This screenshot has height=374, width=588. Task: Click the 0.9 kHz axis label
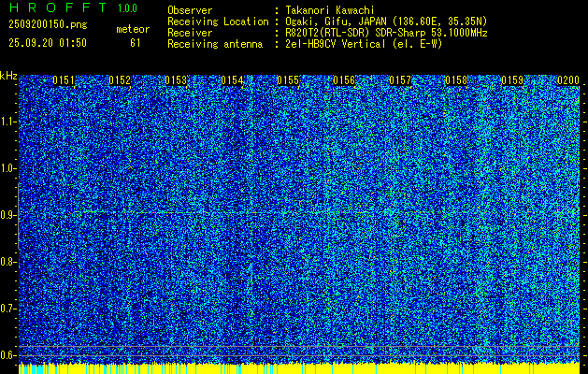coord(7,215)
